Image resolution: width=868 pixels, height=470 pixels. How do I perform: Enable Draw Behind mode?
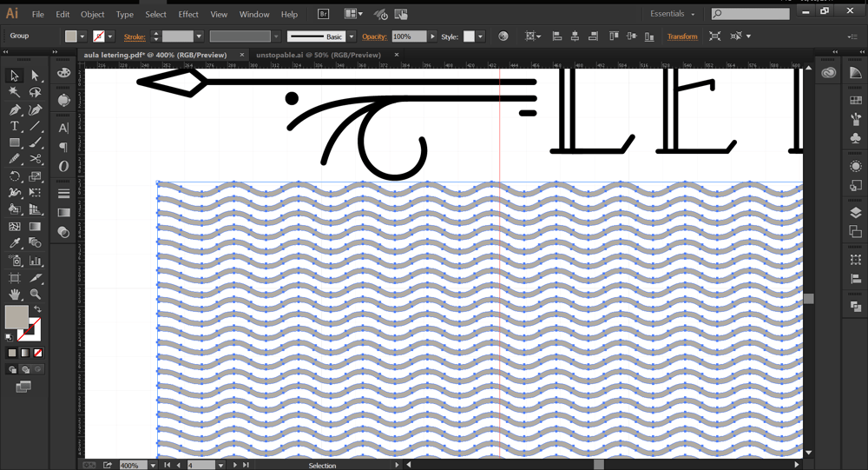tap(25, 370)
